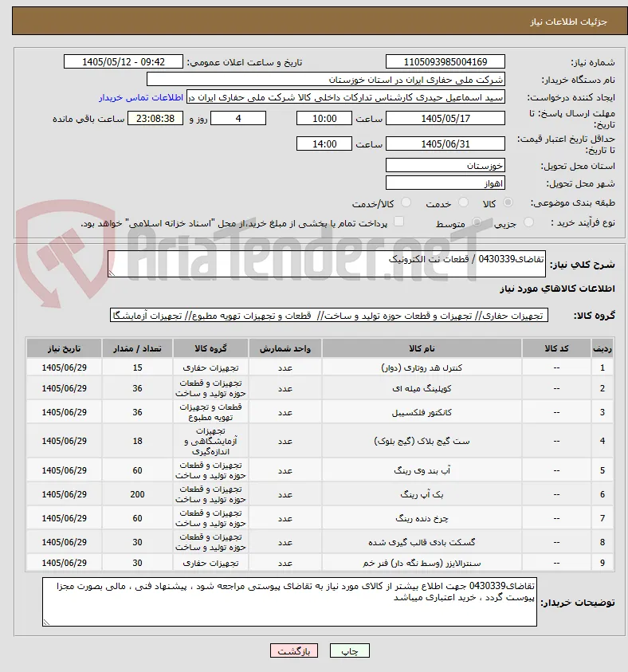Image resolution: width=628 pixels, height=672 pixels.
Task: Click the کد کالا column header
Action: (556, 348)
